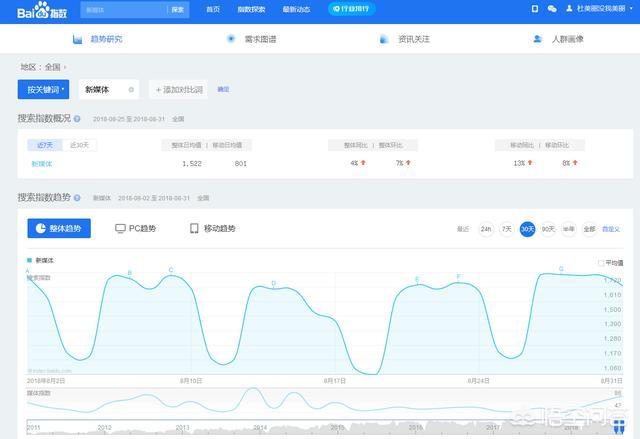Select the 24h time range
The width and height of the screenshot is (640, 439).
(x=486, y=229)
